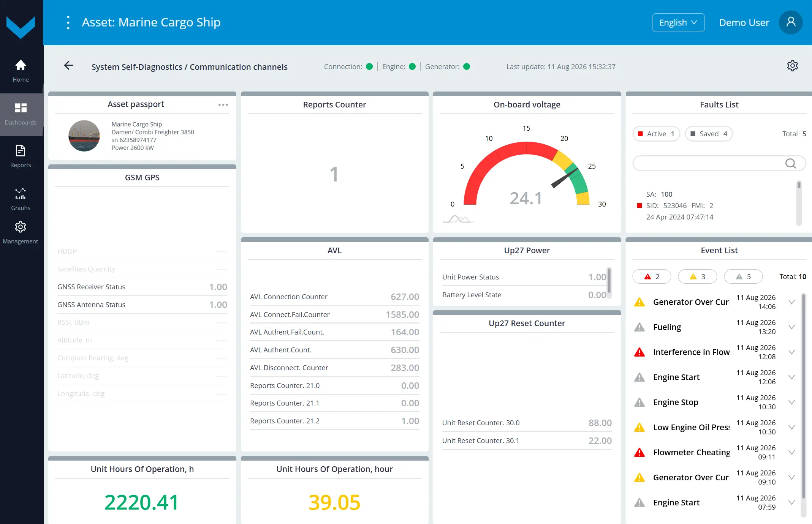
Task: Click the Demo User avatar icon
Action: [x=791, y=22]
